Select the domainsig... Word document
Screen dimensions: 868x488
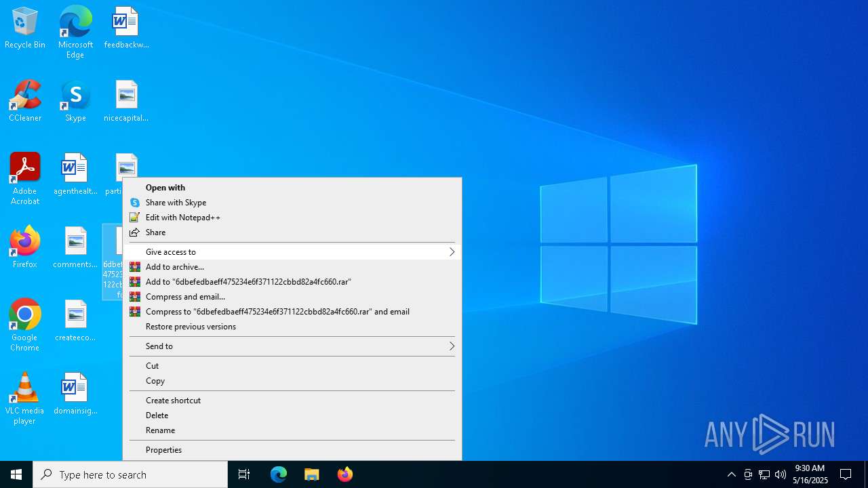(x=75, y=394)
